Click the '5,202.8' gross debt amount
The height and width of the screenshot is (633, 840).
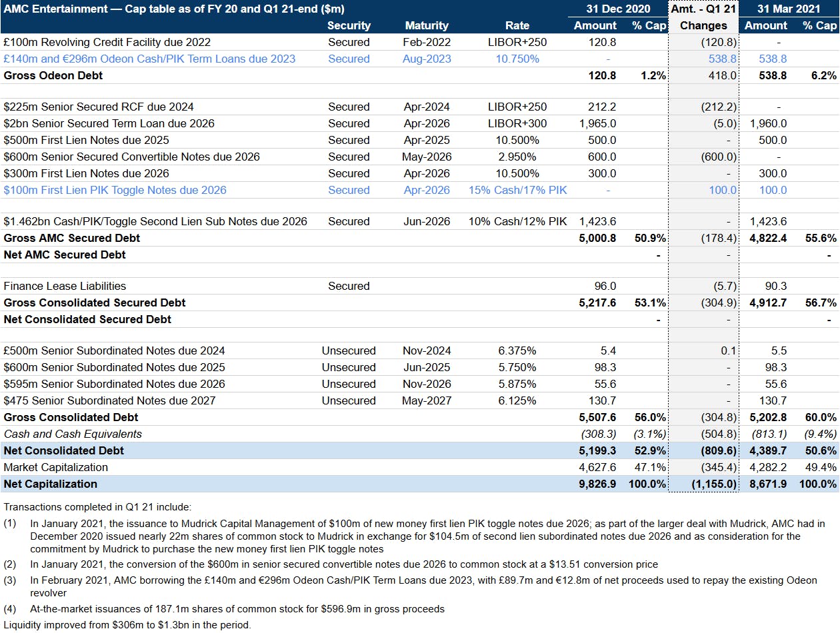[768, 417]
